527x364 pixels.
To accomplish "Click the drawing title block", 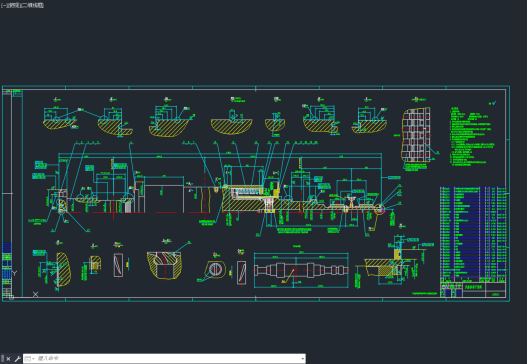I will 473,290.
